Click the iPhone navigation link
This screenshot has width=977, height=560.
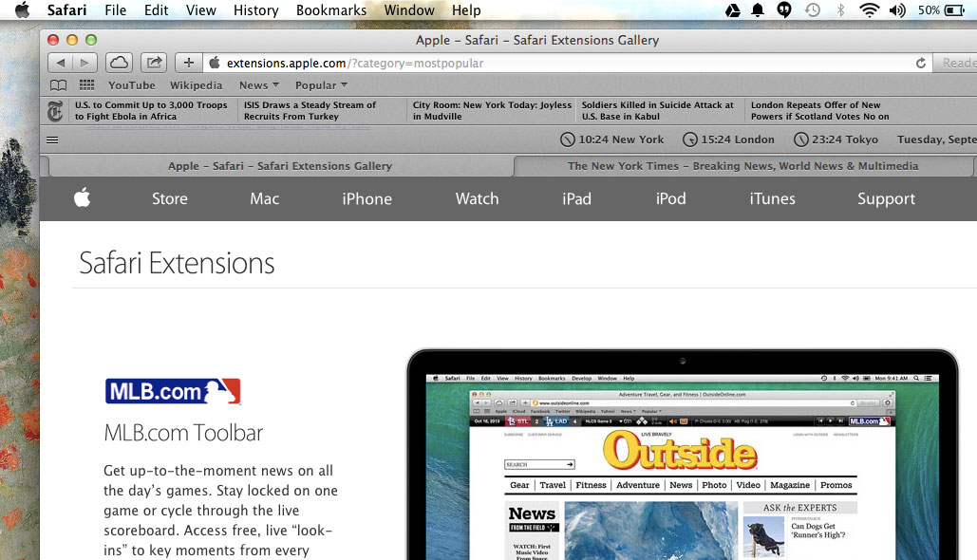[x=367, y=198]
